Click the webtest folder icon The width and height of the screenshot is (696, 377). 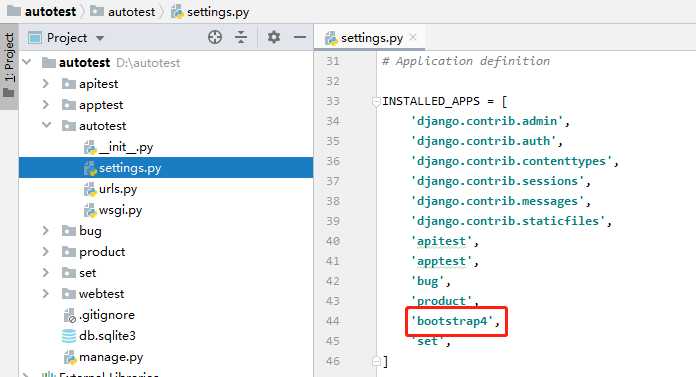pyautogui.click(x=69, y=294)
